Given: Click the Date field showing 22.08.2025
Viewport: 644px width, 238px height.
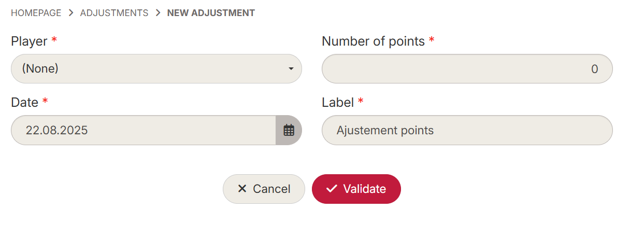Looking at the screenshot, I should tap(143, 130).
